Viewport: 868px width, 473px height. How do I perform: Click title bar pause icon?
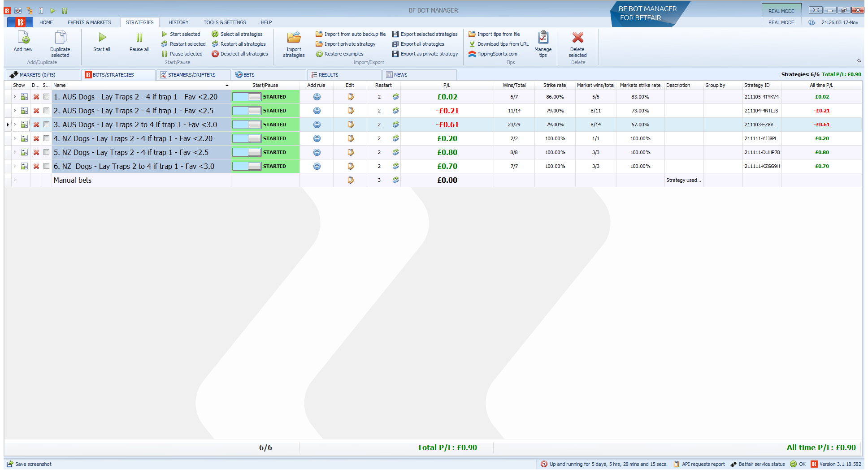65,10
